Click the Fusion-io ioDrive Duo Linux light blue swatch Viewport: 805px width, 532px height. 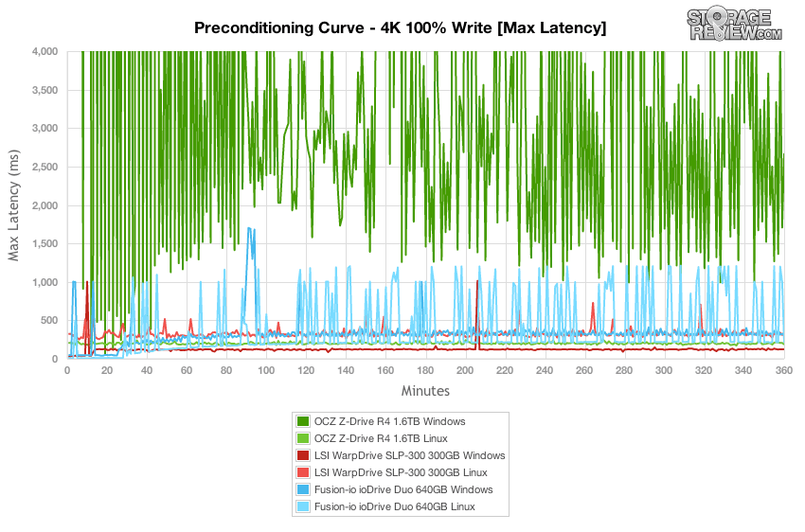click(x=303, y=506)
